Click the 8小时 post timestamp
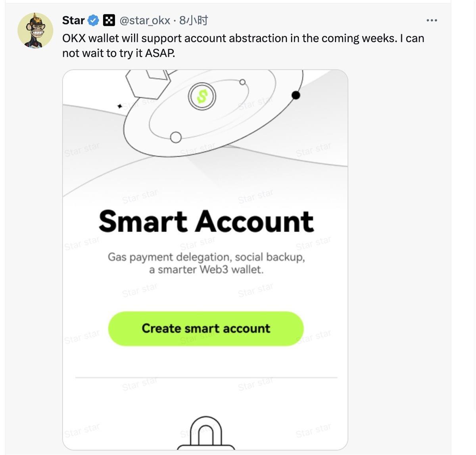 (194, 20)
